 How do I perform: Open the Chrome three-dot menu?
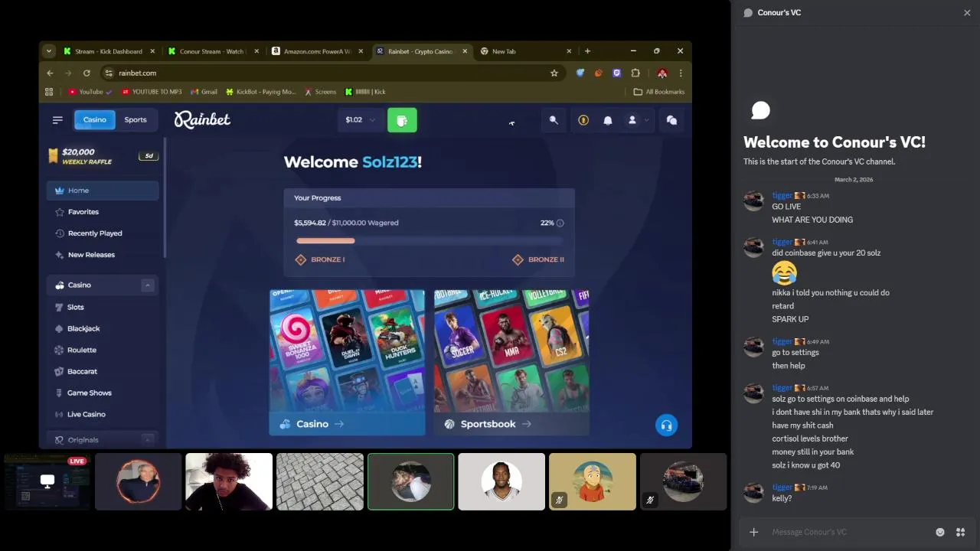[x=681, y=73]
